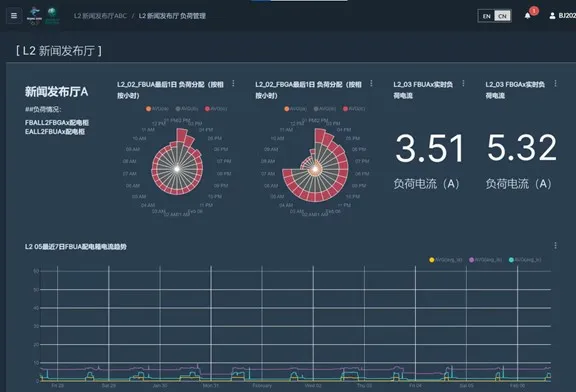Viewport: 576px width, 392px height.
Task: Toggle purple legend series in trend chart
Action: tap(485, 260)
